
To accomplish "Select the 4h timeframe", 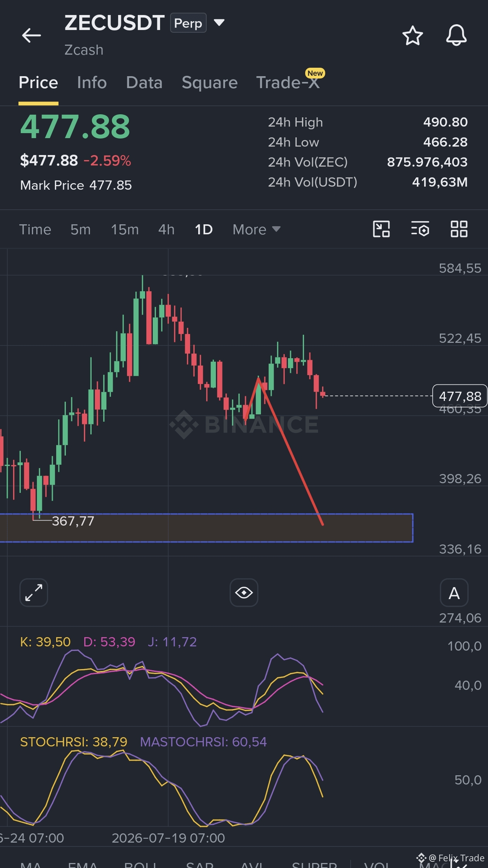I will (166, 229).
